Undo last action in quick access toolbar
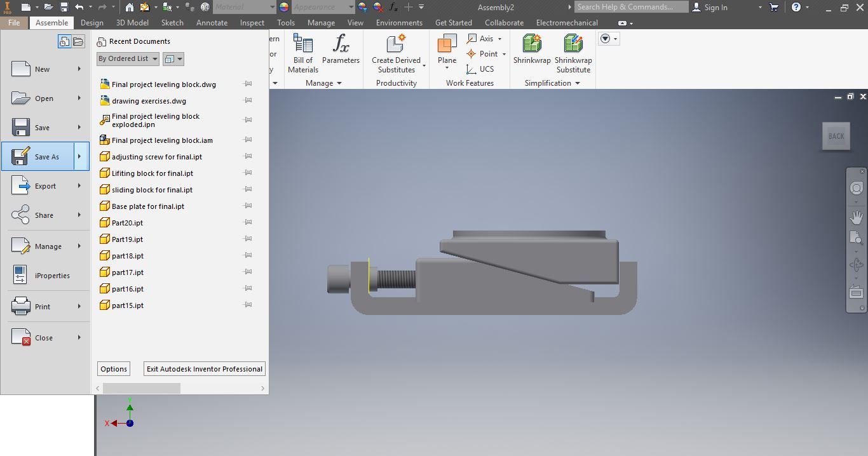Image resolution: width=868 pixels, height=456 pixels. click(79, 7)
